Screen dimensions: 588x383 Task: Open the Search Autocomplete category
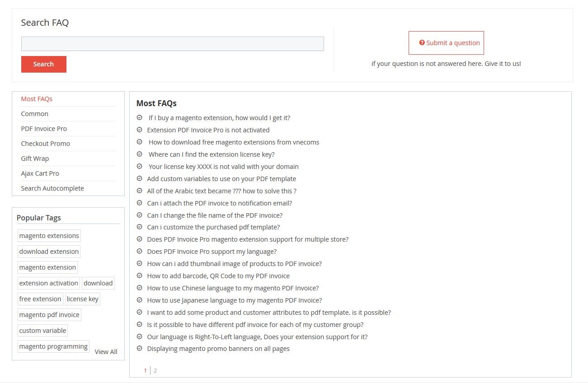52,188
